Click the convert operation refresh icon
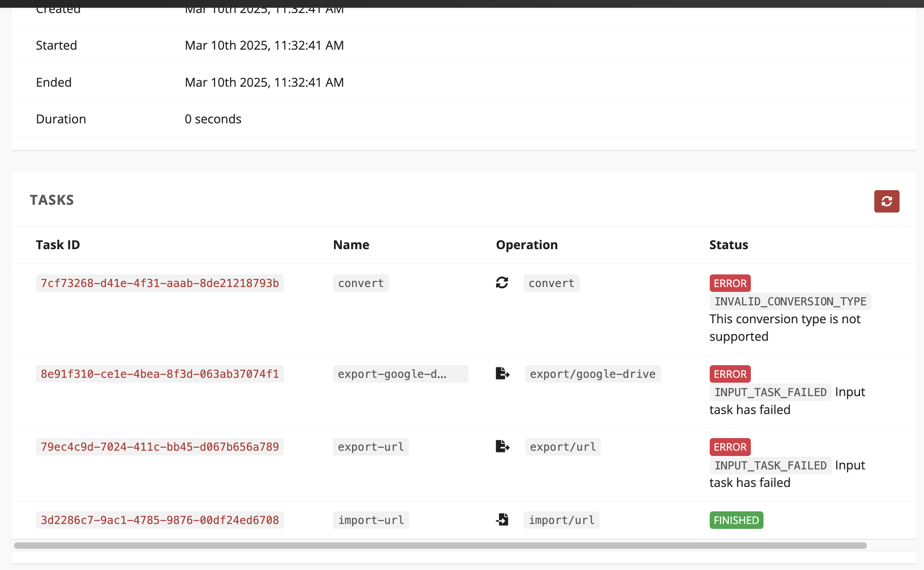The width and height of the screenshot is (924, 570). 502,283
